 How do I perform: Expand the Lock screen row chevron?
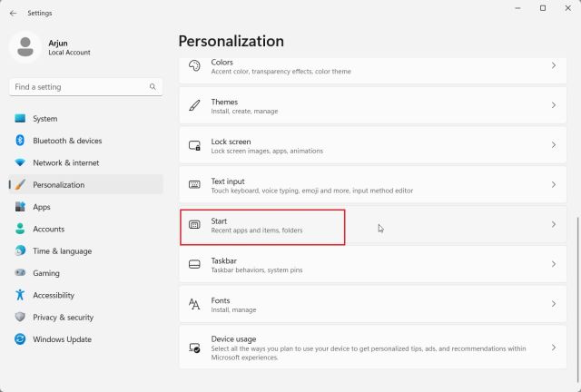coord(554,145)
